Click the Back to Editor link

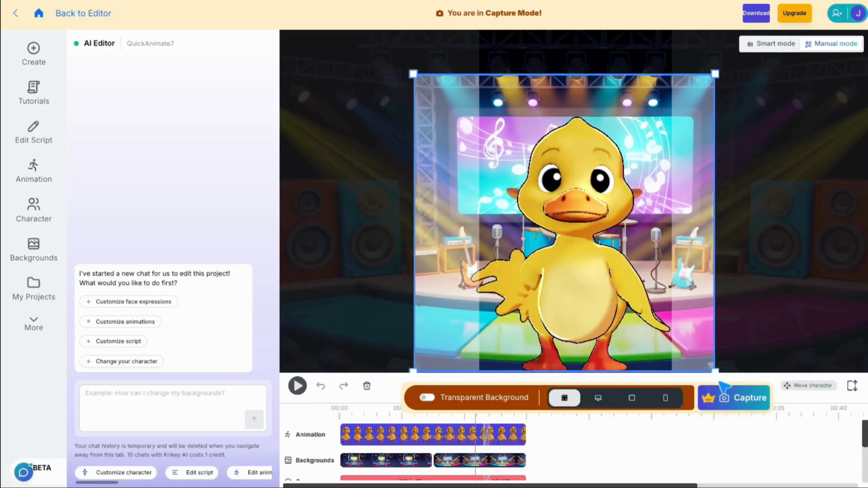[83, 13]
